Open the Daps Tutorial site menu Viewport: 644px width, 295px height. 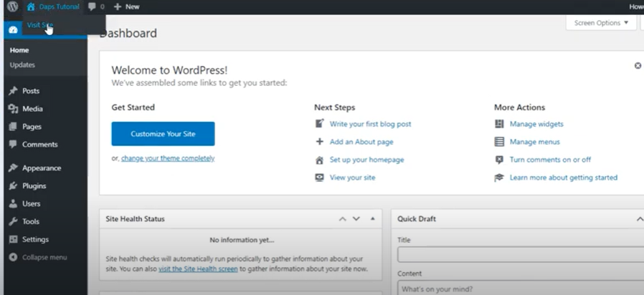point(53,6)
